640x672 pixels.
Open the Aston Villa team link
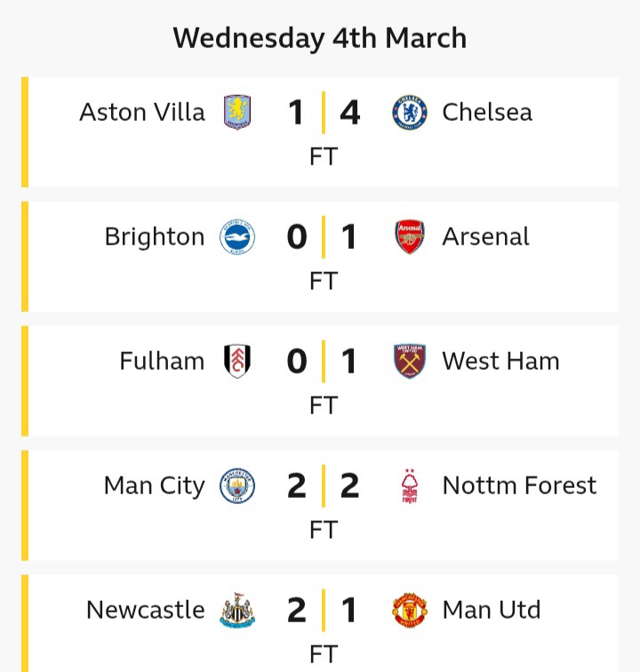(142, 113)
